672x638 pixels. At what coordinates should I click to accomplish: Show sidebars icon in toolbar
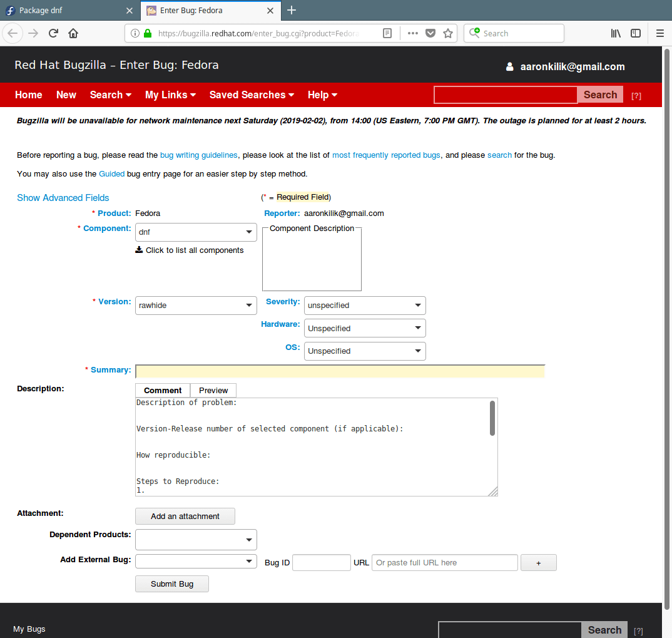tap(636, 33)
